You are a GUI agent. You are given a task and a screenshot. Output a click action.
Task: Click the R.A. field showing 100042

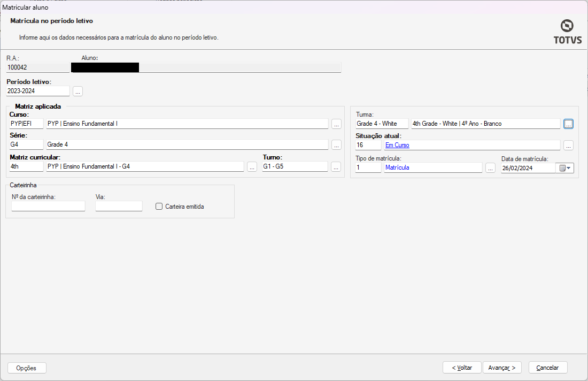click(38, 67)
